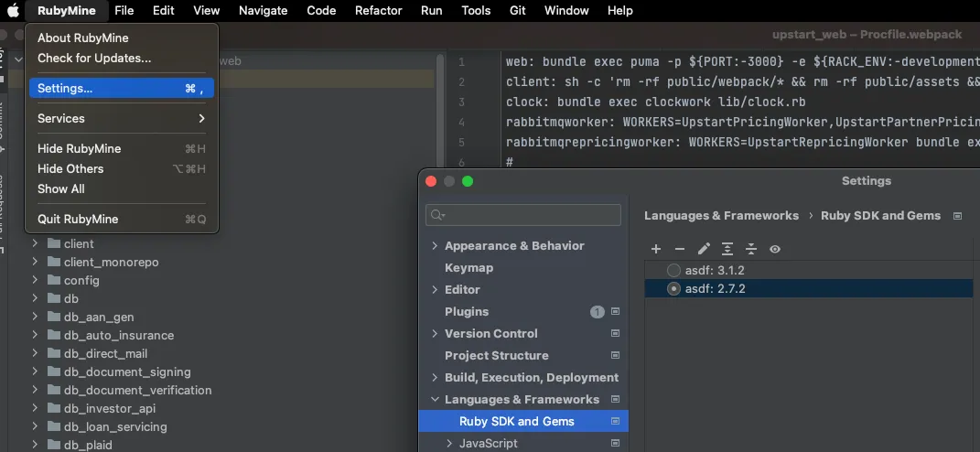Screen dimensions: 980x452
Task: Select db_direct_mail folder in tree
Action: point(105,353)
